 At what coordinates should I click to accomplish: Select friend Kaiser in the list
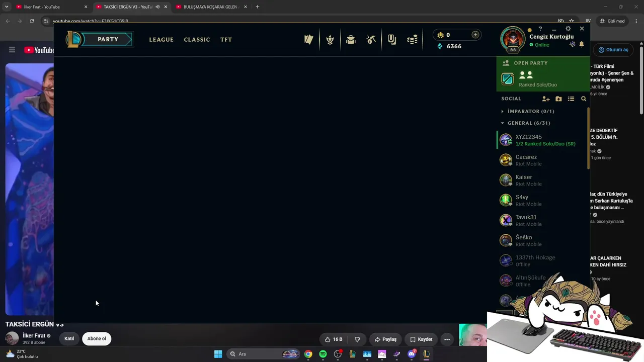point(542,180)
